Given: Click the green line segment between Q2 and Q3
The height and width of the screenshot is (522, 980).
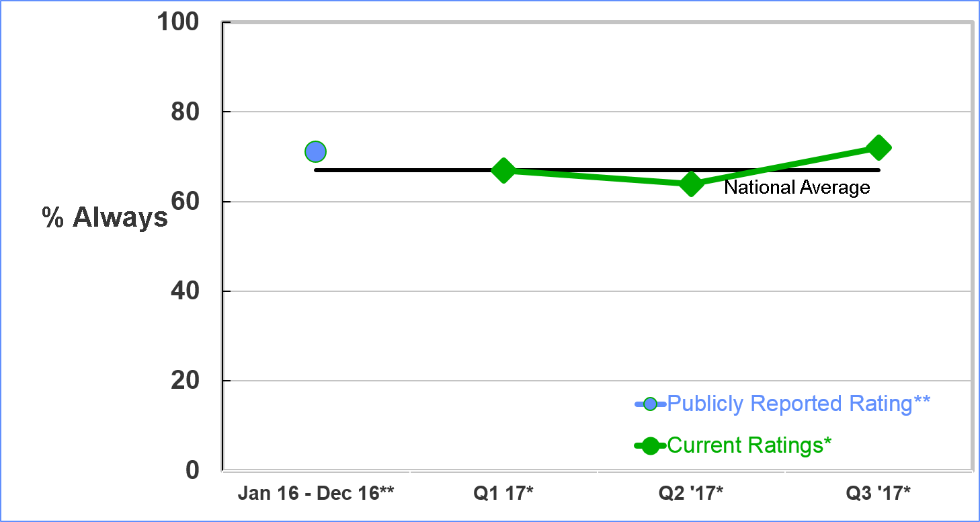Looking at the screenshot, I should [x=785, y=165].
